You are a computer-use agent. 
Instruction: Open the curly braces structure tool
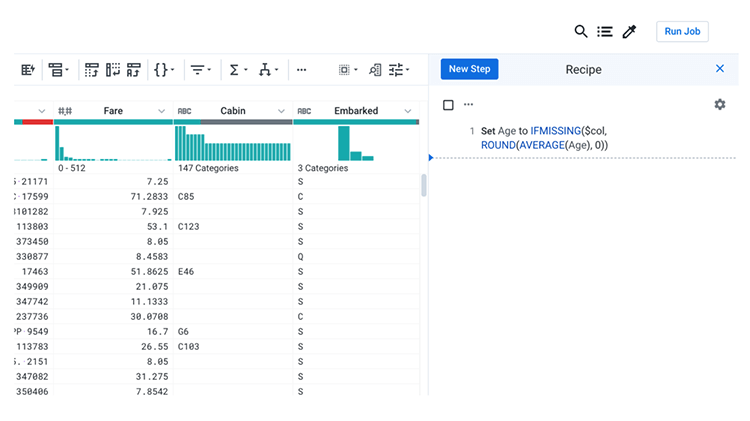coord(162,70)
